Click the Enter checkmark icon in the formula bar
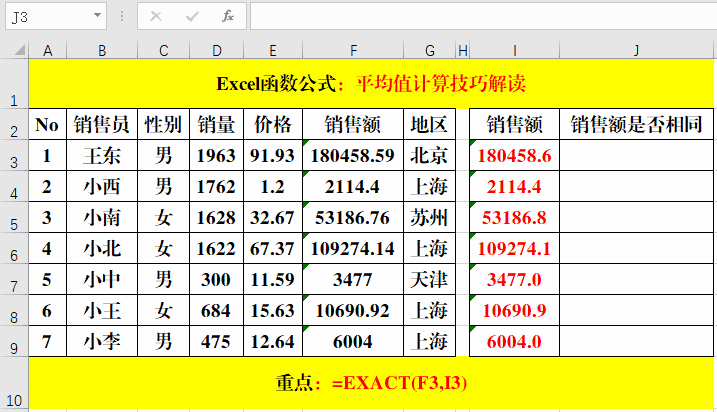 click(x=192, y=16)
